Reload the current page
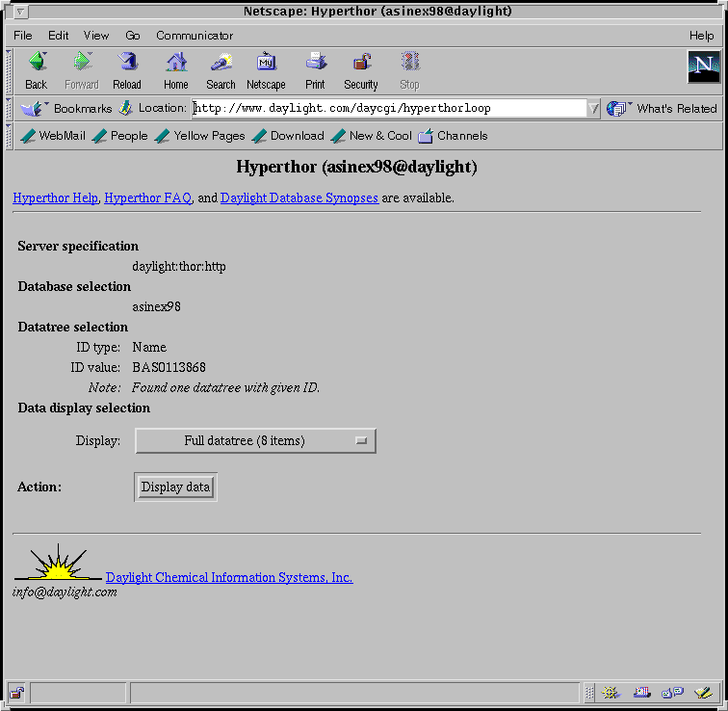Viewport: 728px width, 711px height. 127,70
